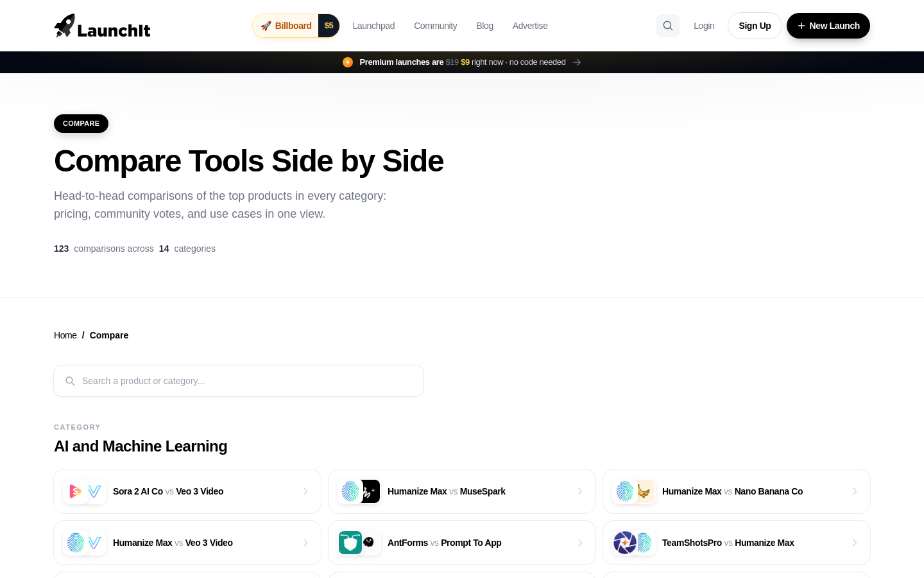The image size is (924, 578).
Task: Open the Community nav link
Action: click(x=436, y=26)
